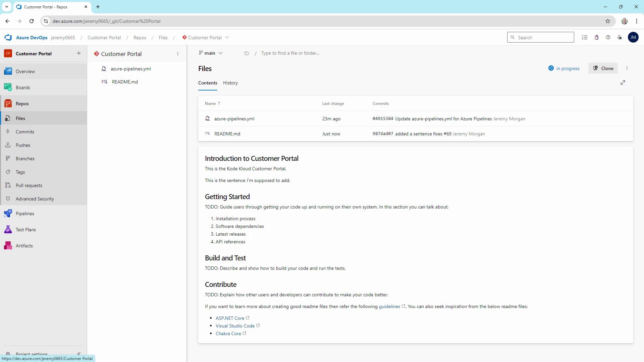Screen dimensions: 644x362
Task: Open work items list icon in header
Action: [585, 38]
